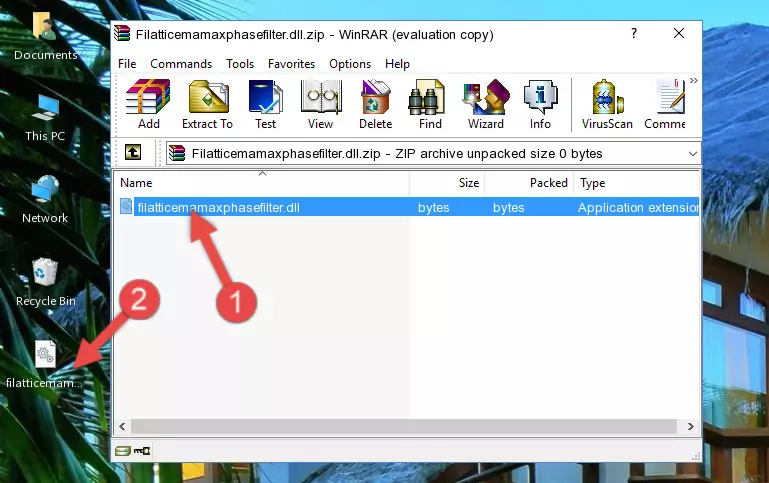Screen dimensions: 769x483
Task: Open the View file tool
Action: click(321, 104)
